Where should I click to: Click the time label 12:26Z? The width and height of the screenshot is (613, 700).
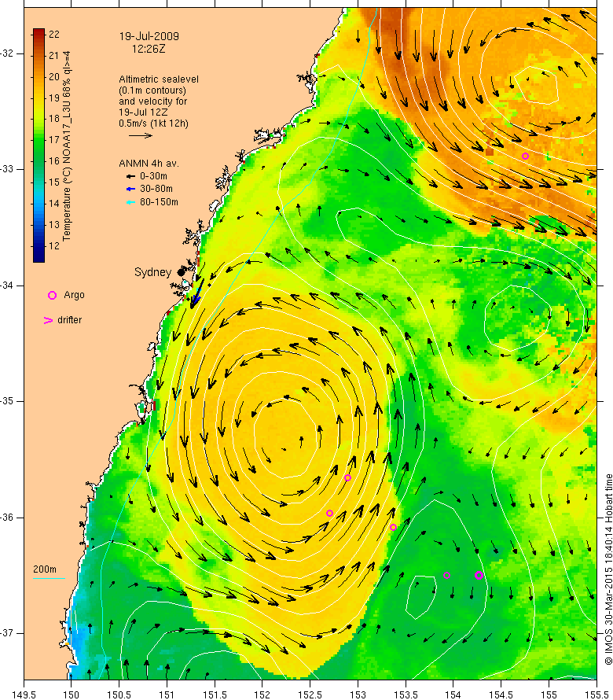tap(149, 49)
